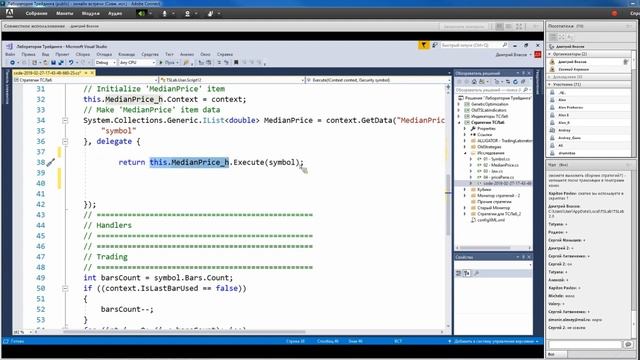The image size is (640, 360).
Task: Open the Модули menu in Adobe Connect
Action: coord(91,13)
